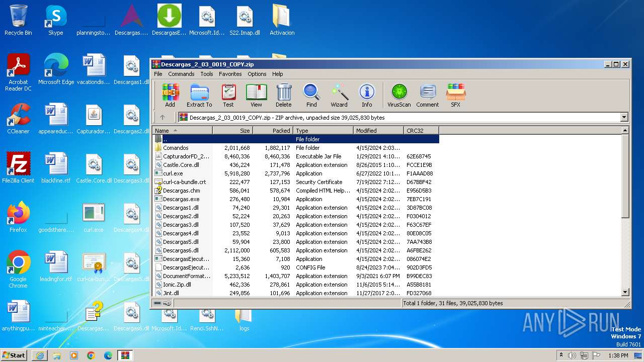Open the Microsoft Edge desktop shortcut

point(56,69)
